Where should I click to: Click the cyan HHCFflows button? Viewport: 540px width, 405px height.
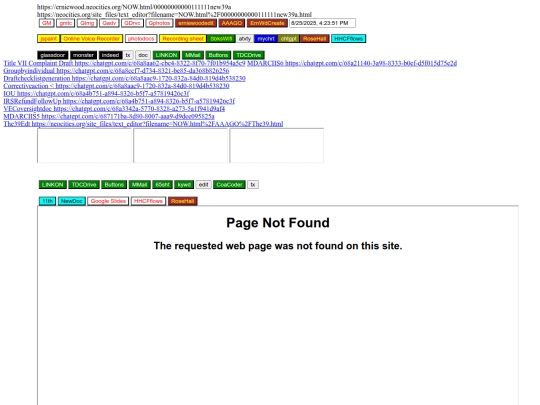(349, 39)
